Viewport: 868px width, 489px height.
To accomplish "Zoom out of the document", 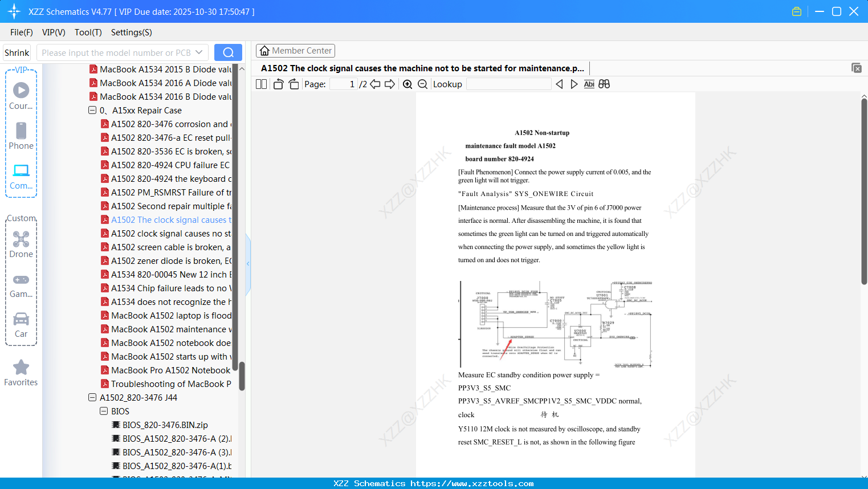I will 422,84.
